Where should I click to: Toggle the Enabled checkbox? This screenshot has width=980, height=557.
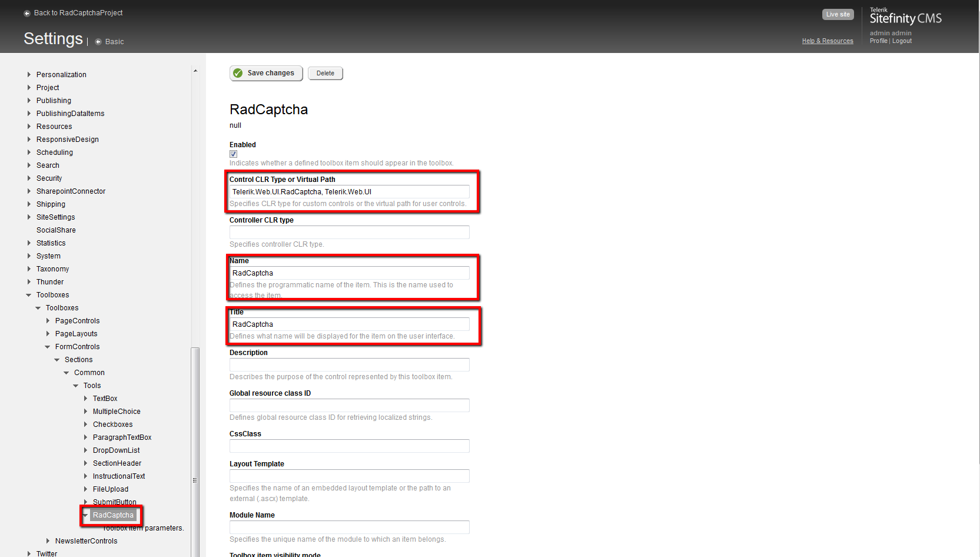pyautogui.click(x=234, y=154)
